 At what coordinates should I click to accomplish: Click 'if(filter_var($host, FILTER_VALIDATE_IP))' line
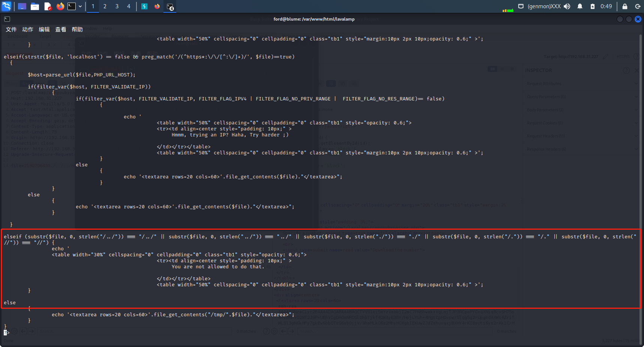point(89,87)
